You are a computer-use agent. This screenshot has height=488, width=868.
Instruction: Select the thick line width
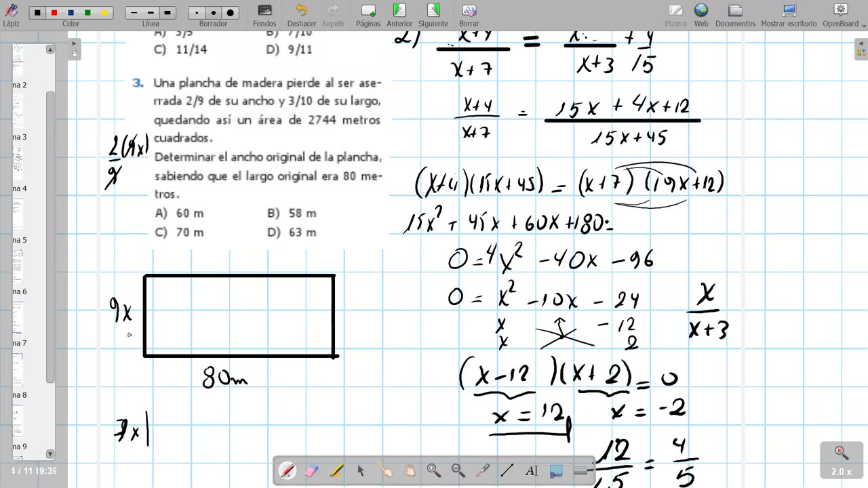coord(167,13)
